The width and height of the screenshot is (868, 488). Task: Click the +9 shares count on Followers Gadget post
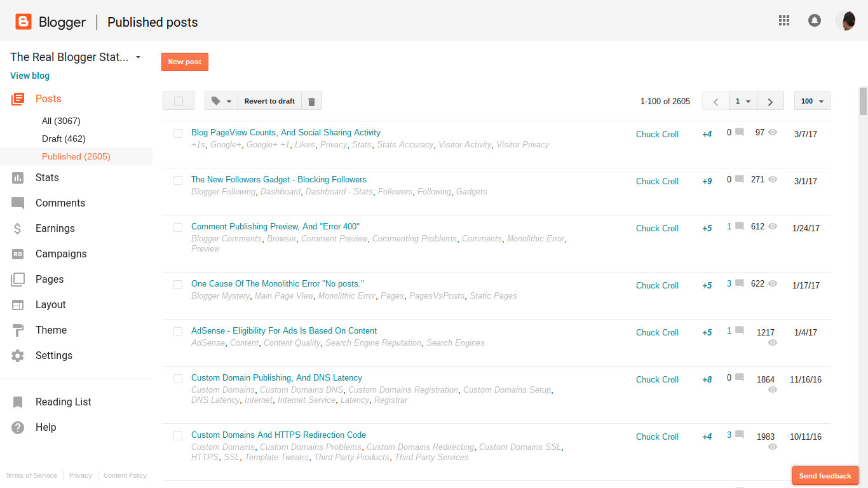[x=707, y=181]
